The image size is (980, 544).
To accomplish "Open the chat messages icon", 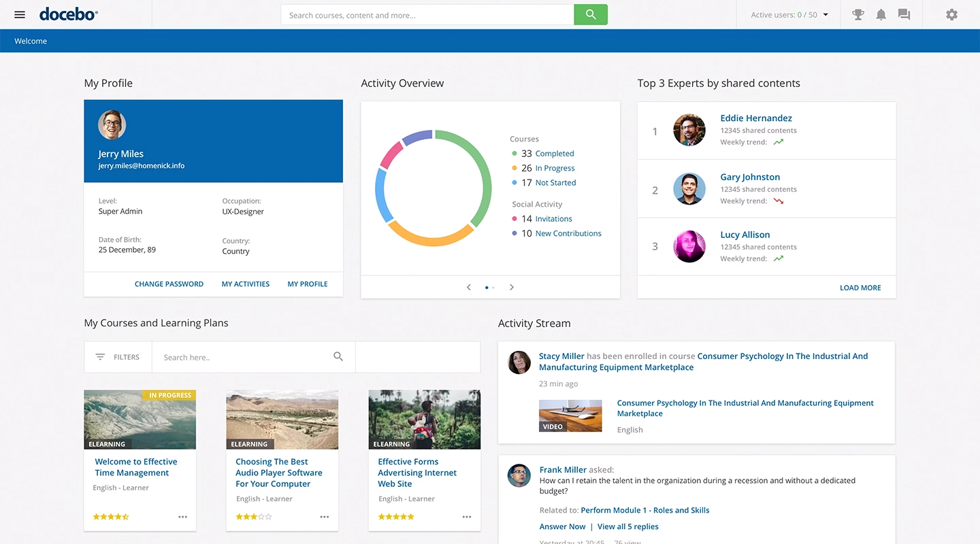I will coord(904,14).
